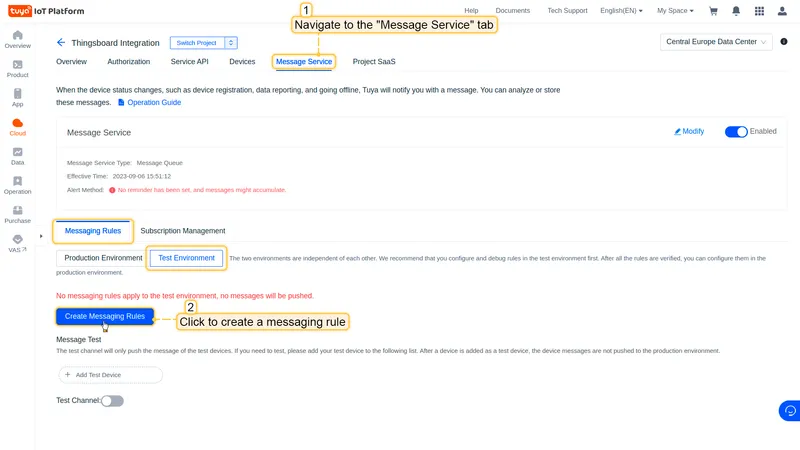Image resolution: width=800 pixels, height=450 pixels.
Task: Select the Production Environment option
Action: pyautogui.click(x=103, y=258)
